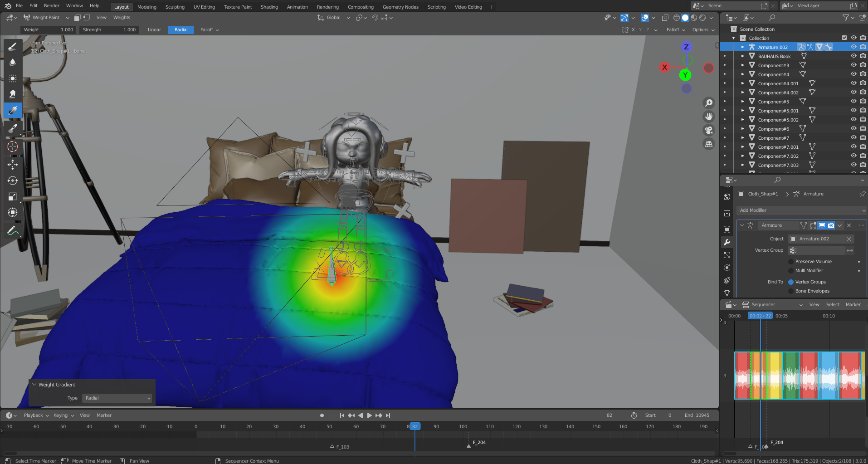Play the animation forward

pos(369,415)
